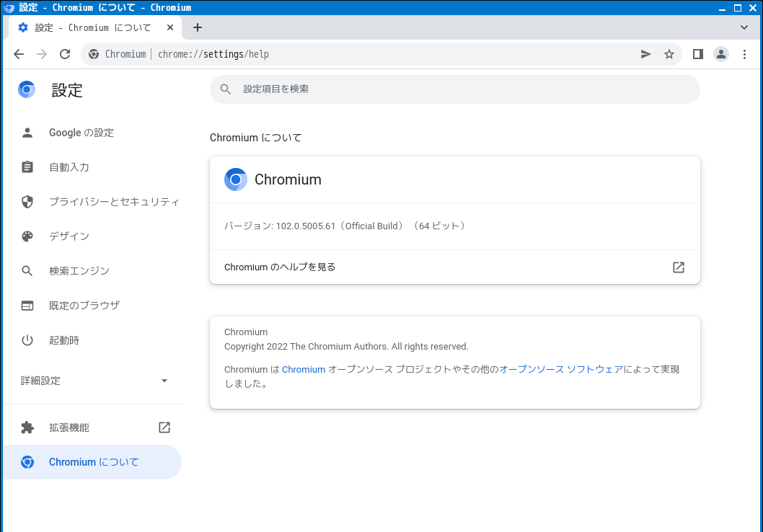This screenshot has height=532, width=763.
Task: Click the Chromium logo beside Chromium について
Action: 27,462
